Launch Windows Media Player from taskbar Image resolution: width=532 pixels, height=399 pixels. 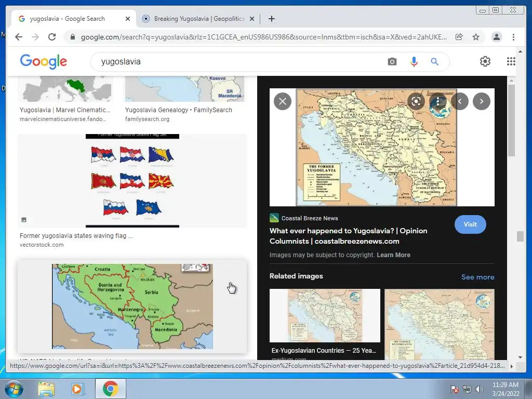pos(77,389)
